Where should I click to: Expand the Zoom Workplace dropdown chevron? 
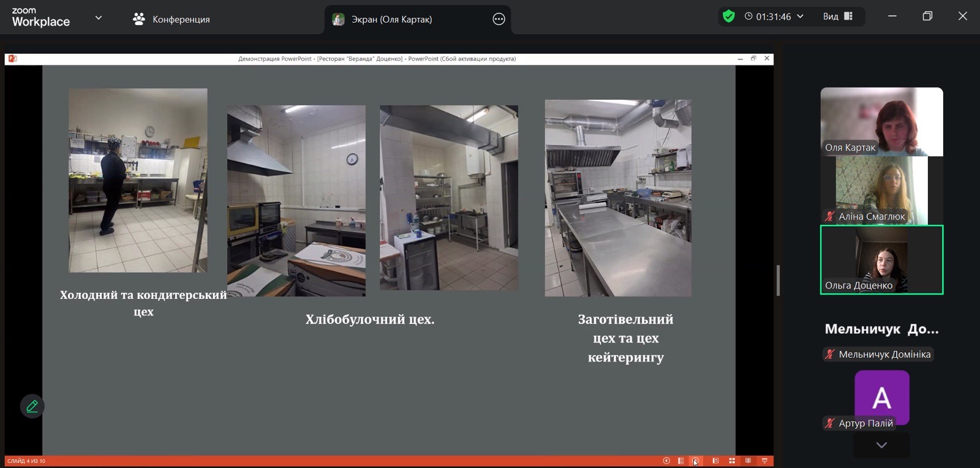[99, 18]
